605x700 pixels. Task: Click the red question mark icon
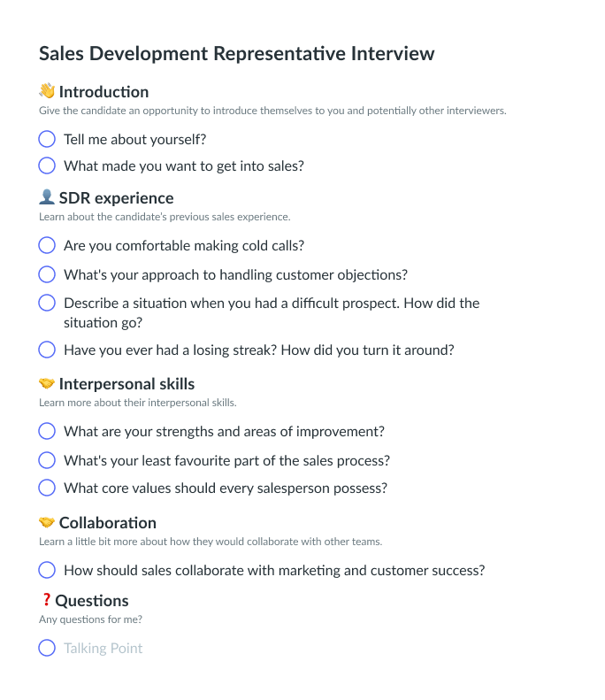tap(47, 600)
